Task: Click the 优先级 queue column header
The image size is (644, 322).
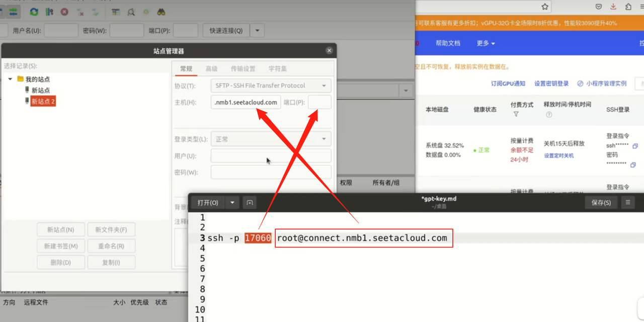Action: click(x=139, y=302)
